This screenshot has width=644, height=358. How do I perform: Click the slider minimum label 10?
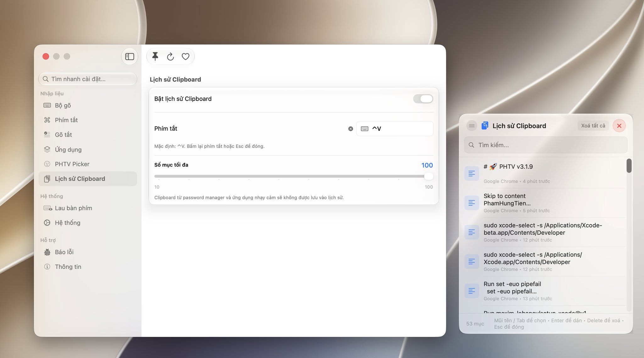tap(157, 187)
